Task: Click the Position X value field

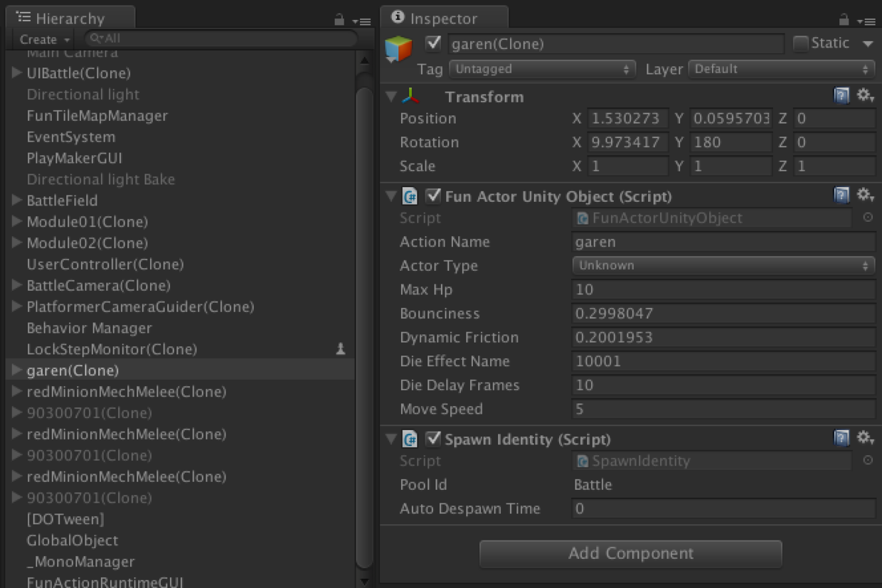Action: click(628, 118)
